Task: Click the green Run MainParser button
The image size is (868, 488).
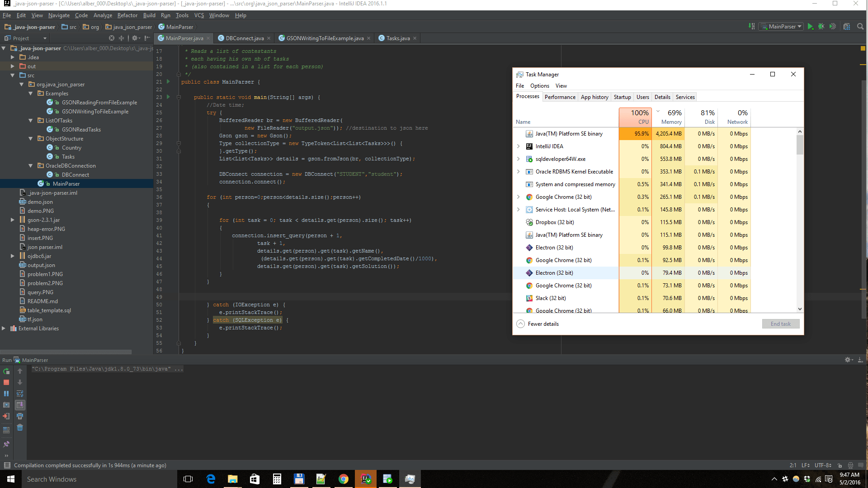Action: coord(811,27)
